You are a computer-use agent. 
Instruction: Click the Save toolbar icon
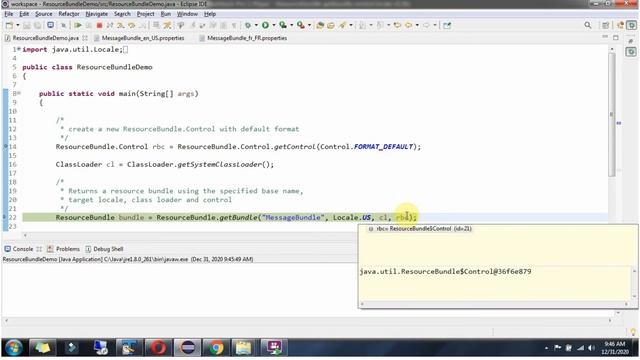coord(27,25)
